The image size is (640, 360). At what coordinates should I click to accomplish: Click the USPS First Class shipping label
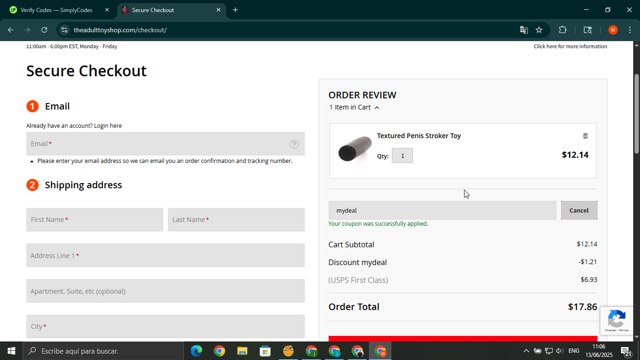(358, 280)
